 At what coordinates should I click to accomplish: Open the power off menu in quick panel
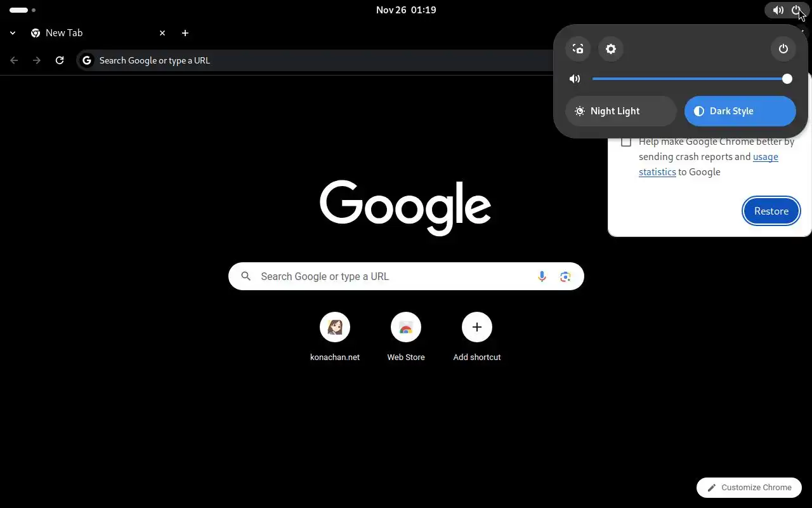783,49
